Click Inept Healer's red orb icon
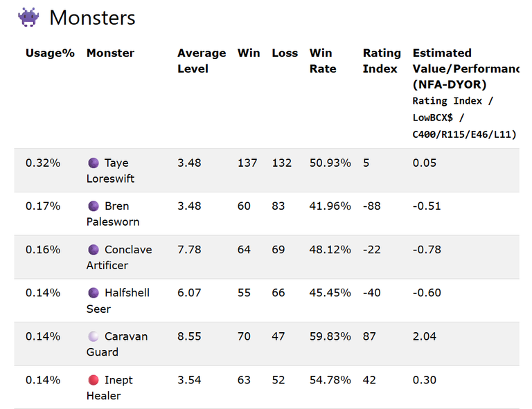 (x=94, y=380)
